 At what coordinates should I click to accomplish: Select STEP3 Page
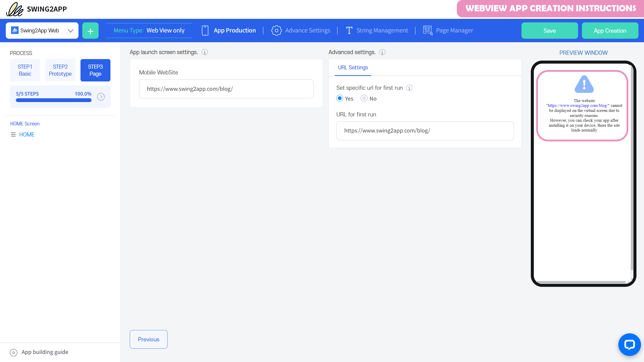95,70
